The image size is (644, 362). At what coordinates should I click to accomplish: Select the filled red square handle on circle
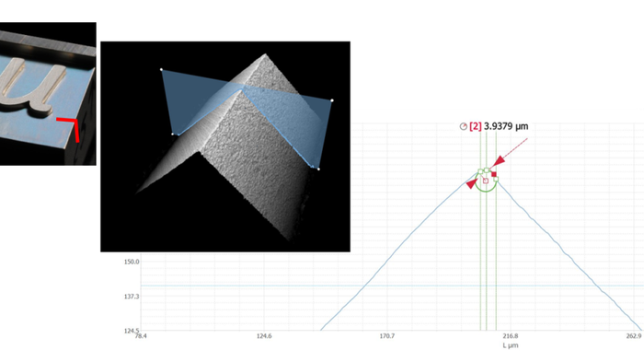[494, 174]
